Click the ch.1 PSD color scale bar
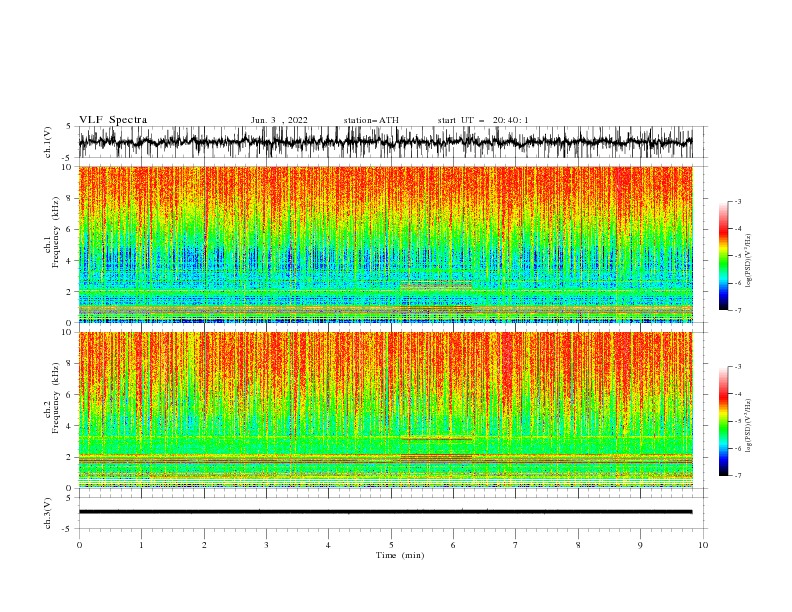The image size is (792, 612). pyautogui.click(x=724, y=256)
